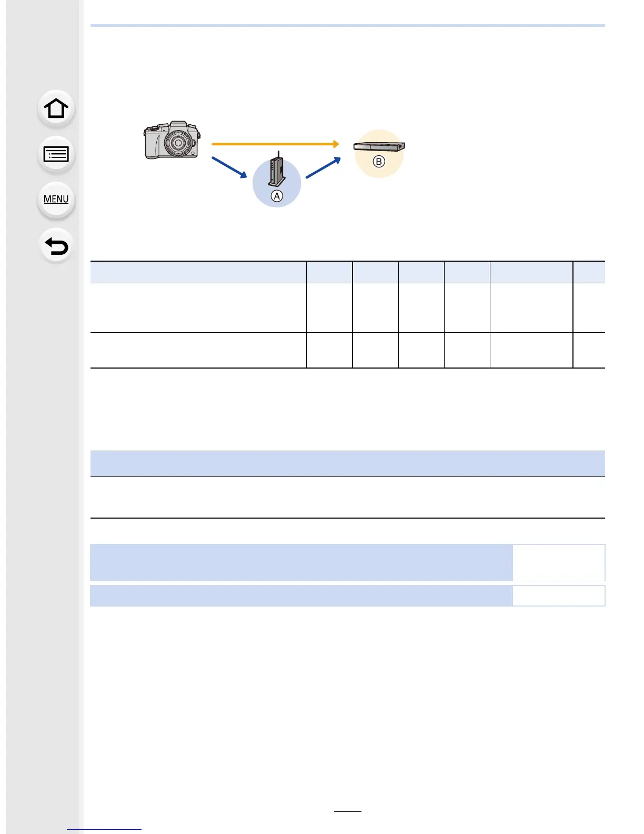Open the MENU list button

(x=56, y=200)
